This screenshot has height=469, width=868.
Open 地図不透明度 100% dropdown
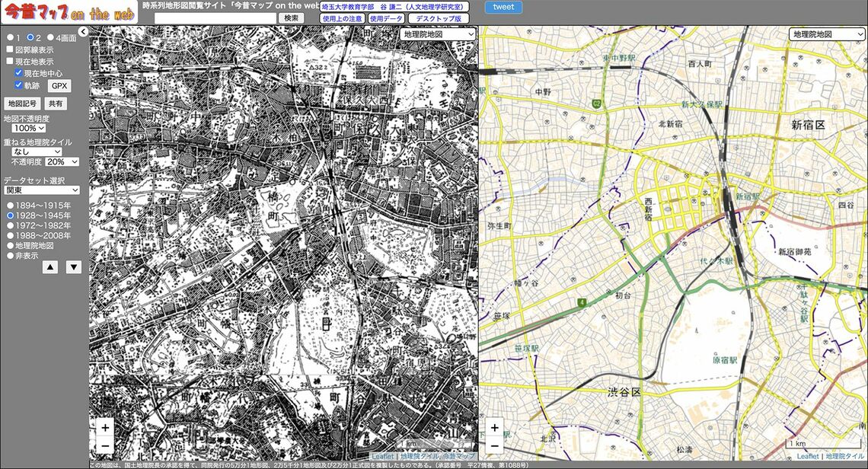(x=30, y=128)
